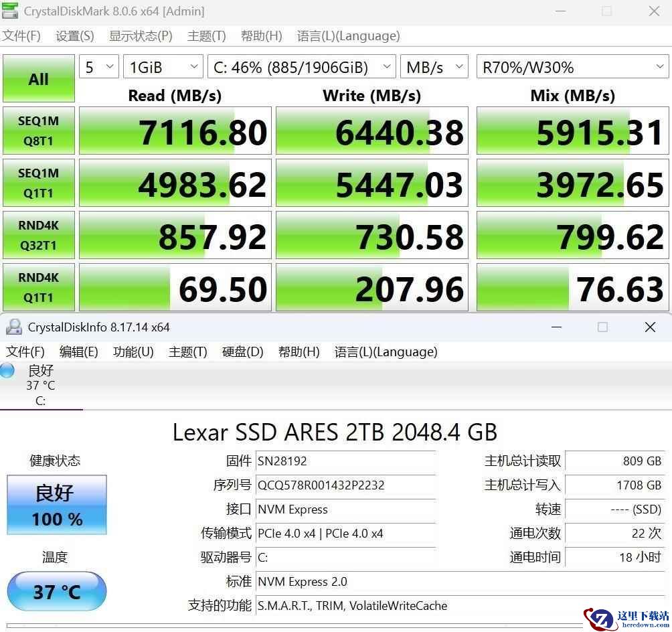
Task: Open CrystalDiskInfo 编辑(E) menu
Action: coord(78,352)
